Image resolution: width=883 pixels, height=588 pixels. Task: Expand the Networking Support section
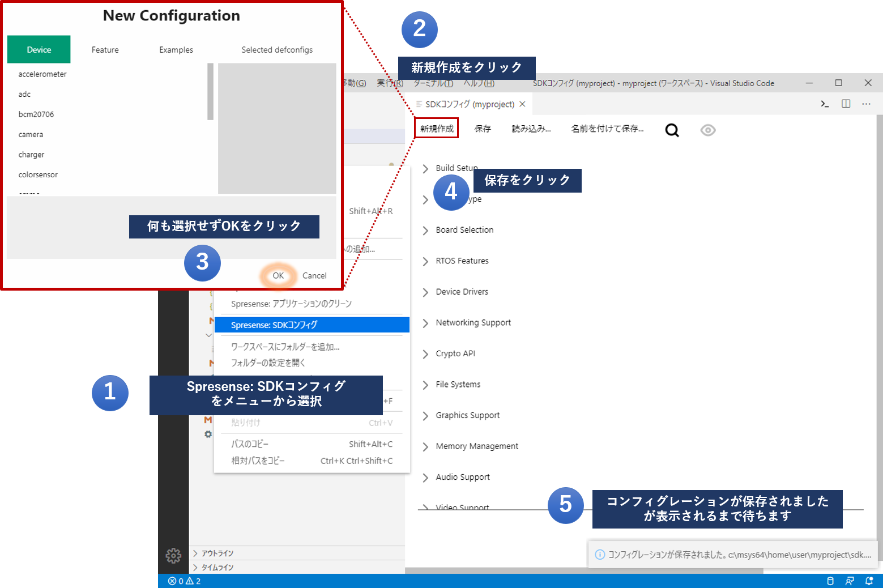click(x=473, y=323)
